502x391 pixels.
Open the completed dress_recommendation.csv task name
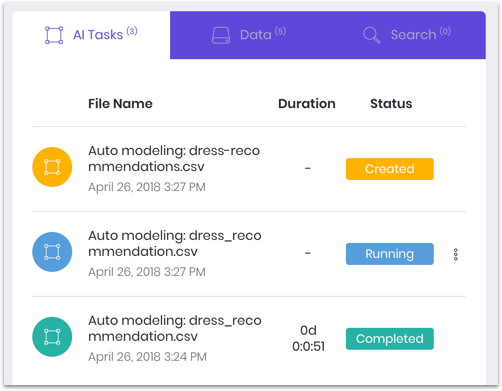coord(175,328)
